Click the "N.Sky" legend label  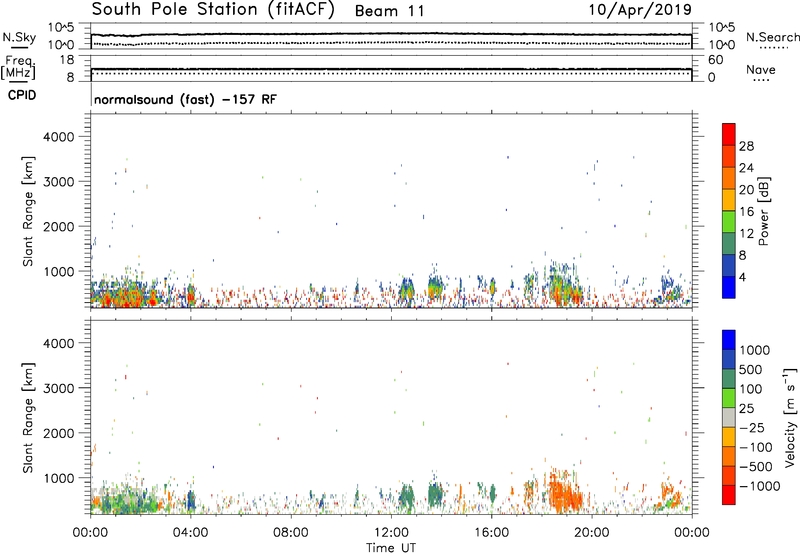click(19, 37)
